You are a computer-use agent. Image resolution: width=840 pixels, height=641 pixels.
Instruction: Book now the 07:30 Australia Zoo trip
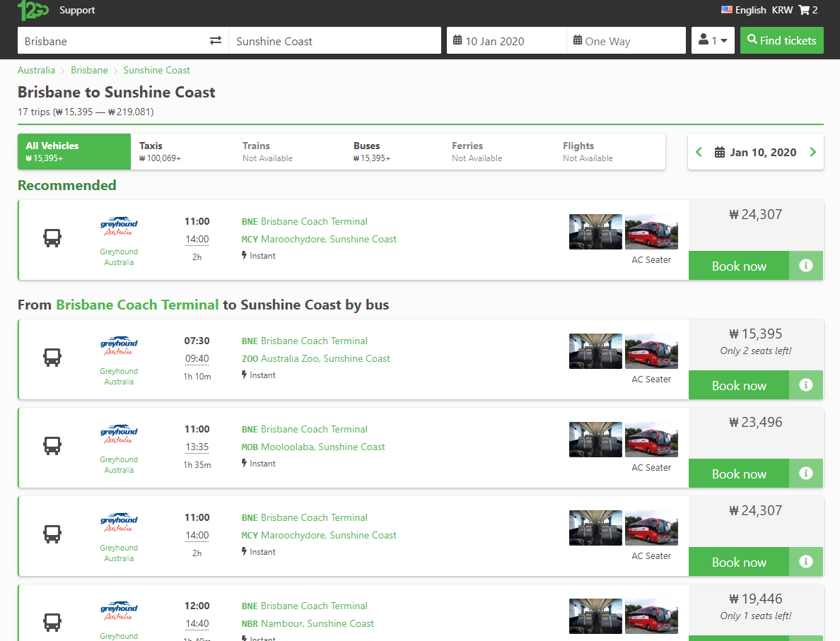739,385
